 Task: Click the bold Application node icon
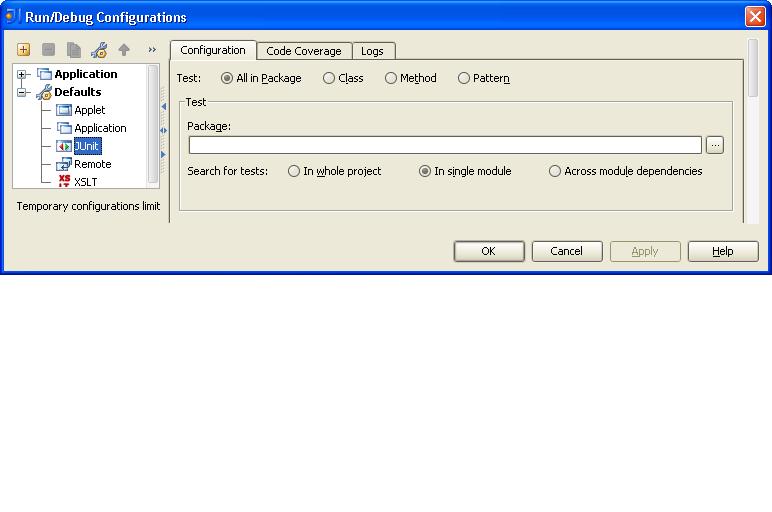pos(44,74)
